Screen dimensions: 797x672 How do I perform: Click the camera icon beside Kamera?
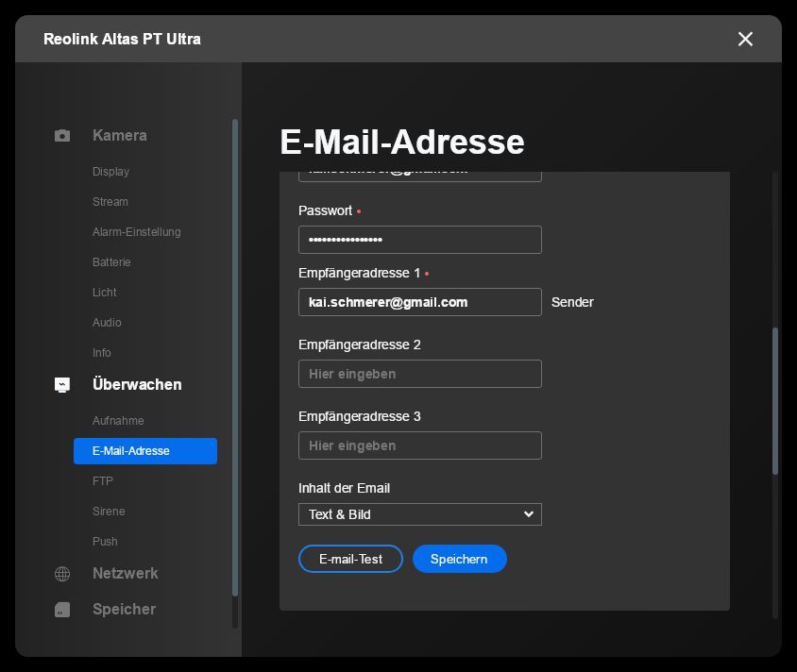(62, 136)
